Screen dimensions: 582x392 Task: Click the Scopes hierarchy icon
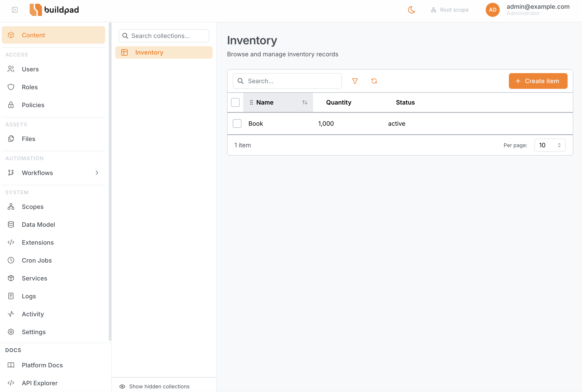pos(11,207)
